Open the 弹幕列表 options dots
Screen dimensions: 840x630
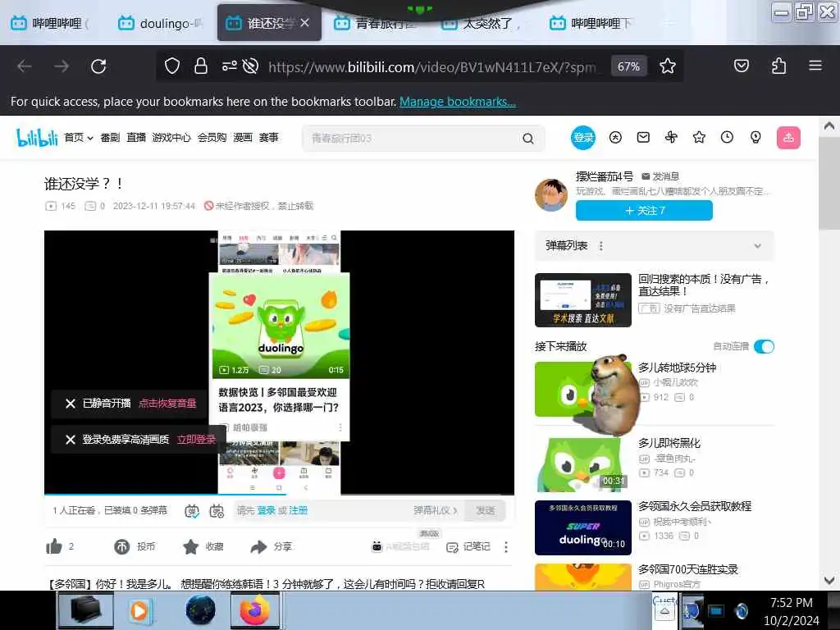pos(601,246)
